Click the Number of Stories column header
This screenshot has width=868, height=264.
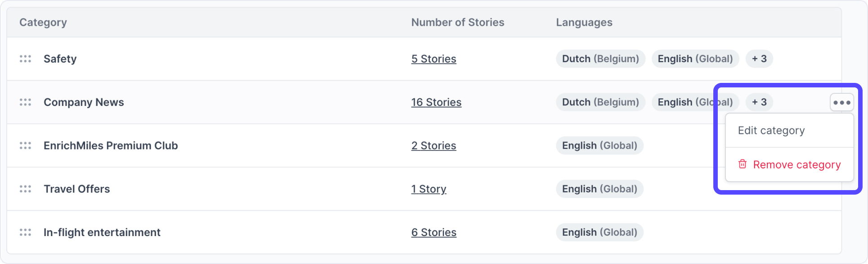tap(457, 23)
